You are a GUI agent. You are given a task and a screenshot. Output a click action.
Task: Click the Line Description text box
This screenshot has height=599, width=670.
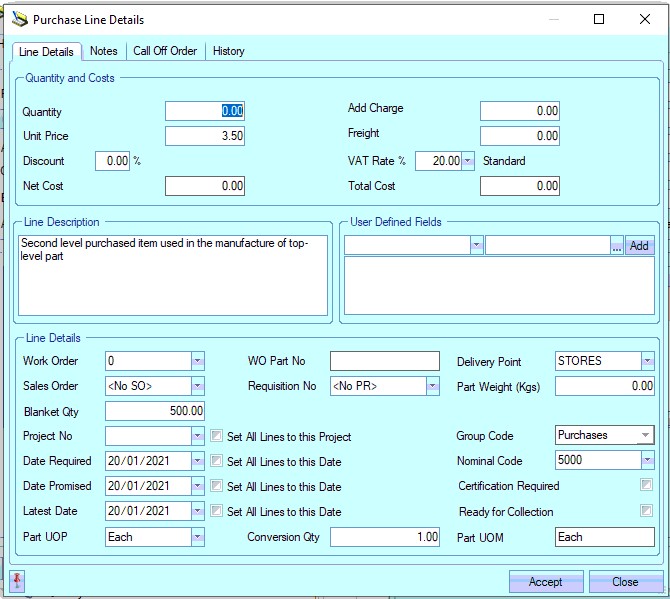173,275
